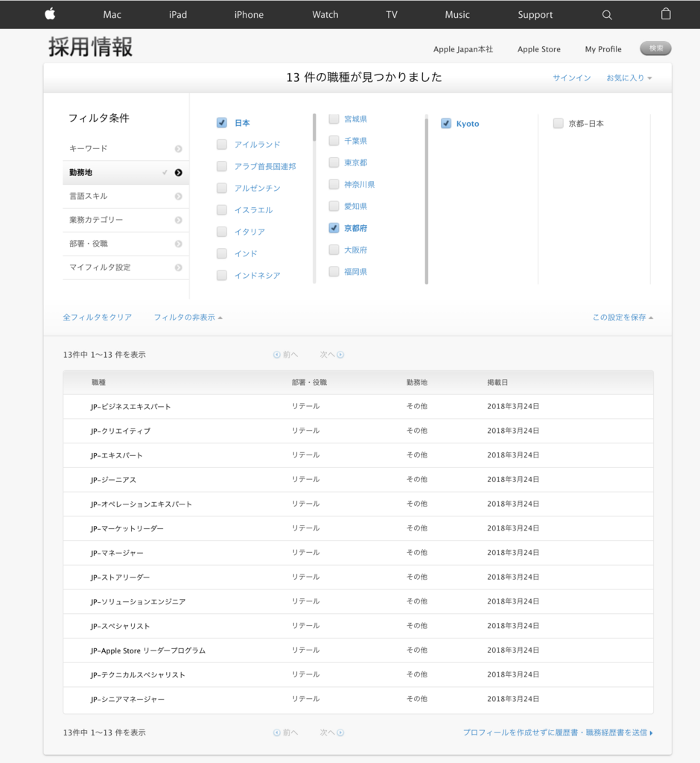Select the 勤務地 filter section
This screenshot has width=700, height=763.
[126, 173]
